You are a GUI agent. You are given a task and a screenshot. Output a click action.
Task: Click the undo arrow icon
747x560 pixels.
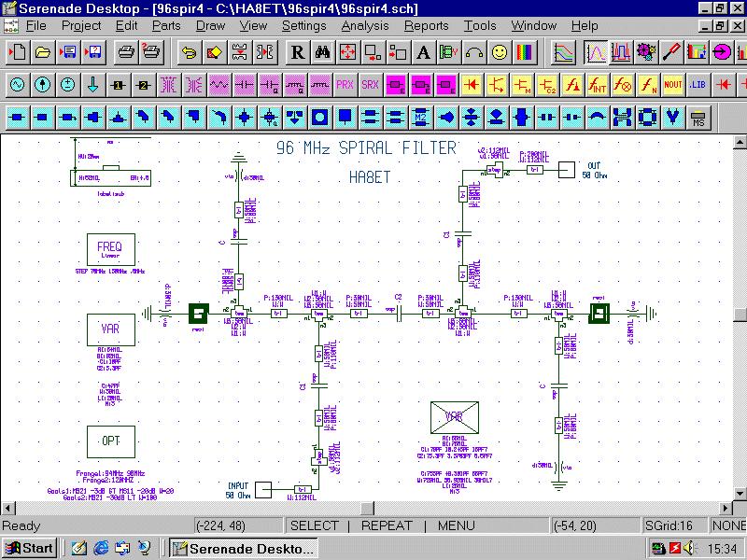pos(189,51)
